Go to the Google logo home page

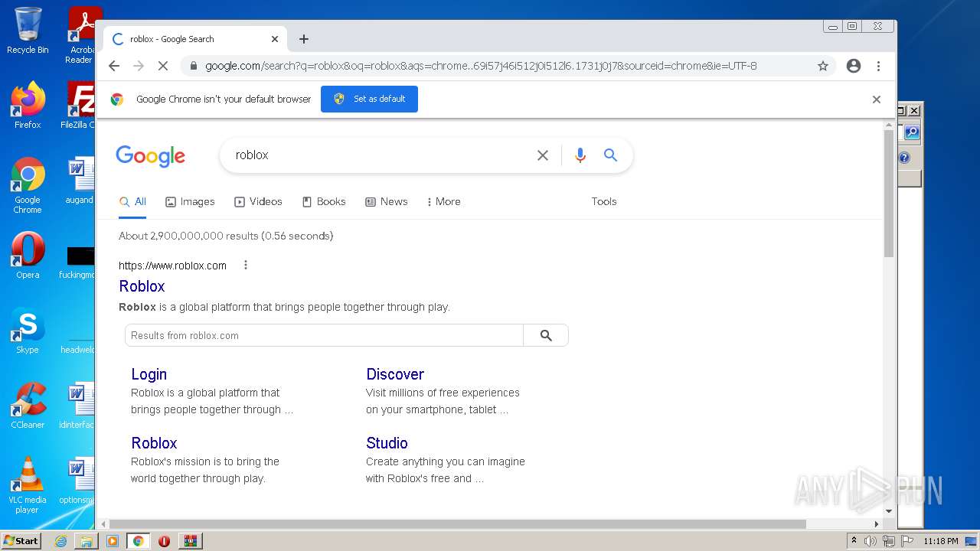pyautogui.click(x=150, y=156)
